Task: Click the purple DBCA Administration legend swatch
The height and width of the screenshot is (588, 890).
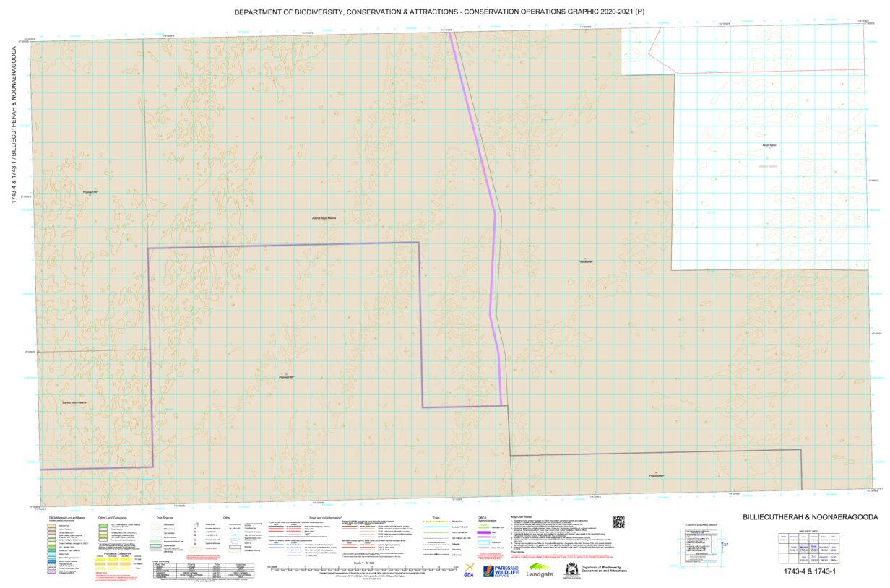Action: coord(485,533)
